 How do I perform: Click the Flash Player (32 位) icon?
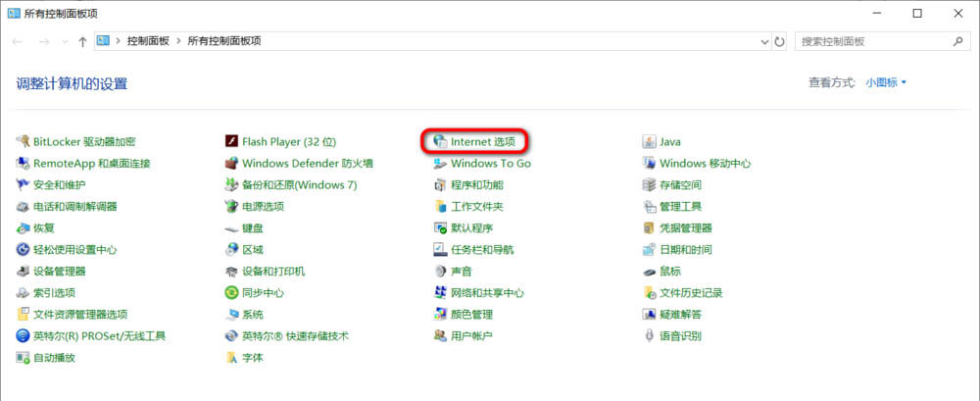coord(232,142)
